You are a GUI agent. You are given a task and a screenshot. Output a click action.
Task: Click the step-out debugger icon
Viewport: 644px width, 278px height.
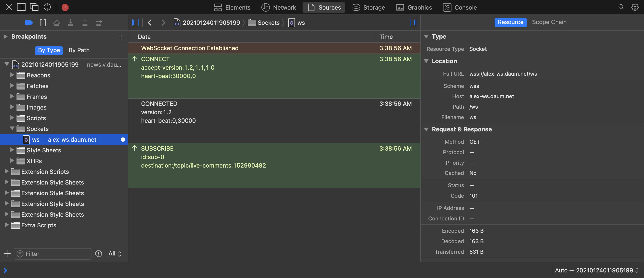85,23
